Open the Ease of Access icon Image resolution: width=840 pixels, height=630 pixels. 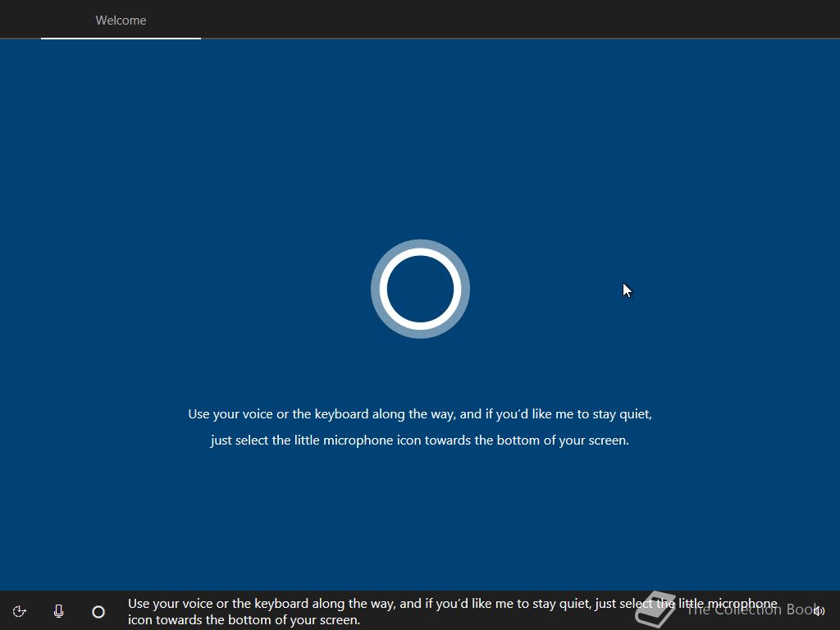(20, 611)
